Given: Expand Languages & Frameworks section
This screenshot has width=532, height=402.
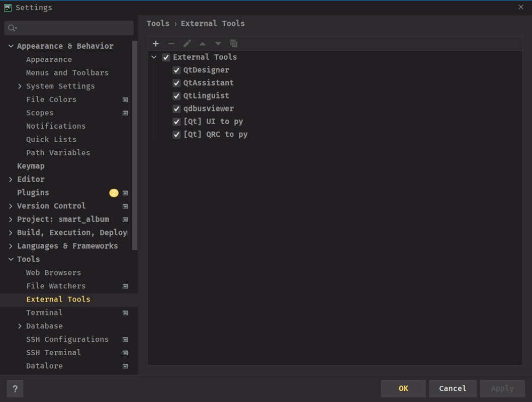Looking at the screenshot, I should pyautogui.click(x=11, y=246).
